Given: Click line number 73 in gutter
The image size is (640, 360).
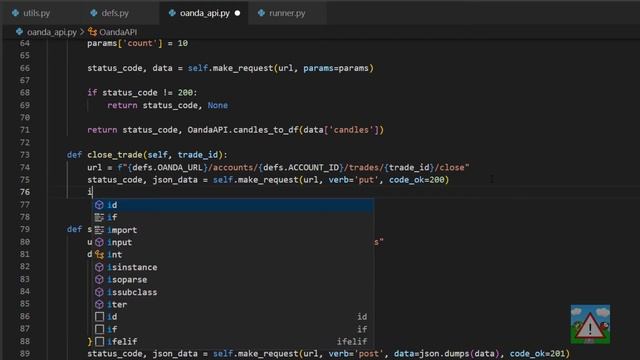Looking at the screenshot, I should tap(25, 155).
